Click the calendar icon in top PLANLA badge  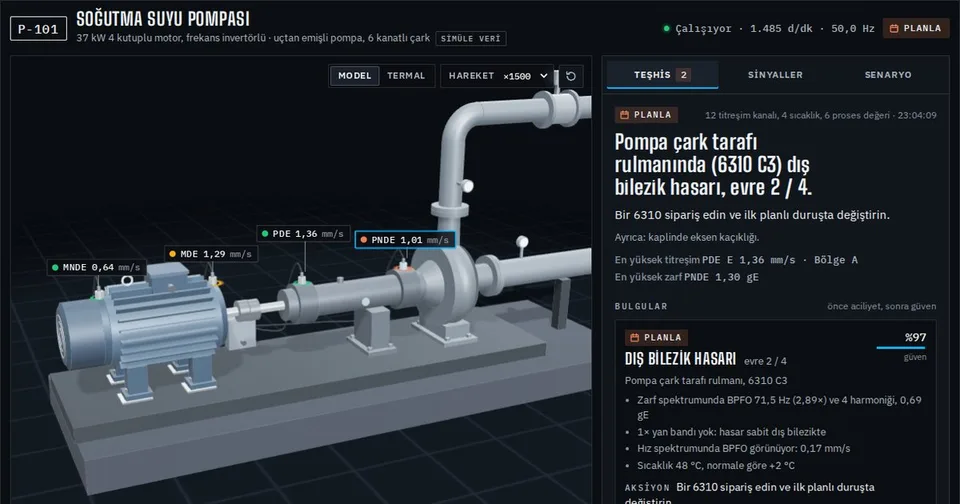click(x=894, y=28)
